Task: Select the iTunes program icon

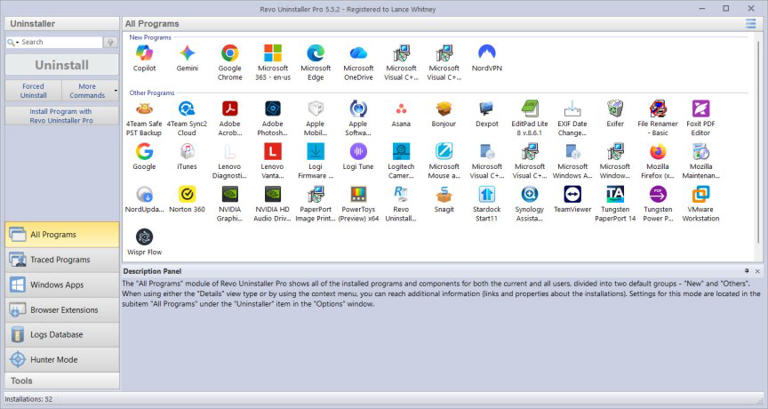Action: point(187,151)
